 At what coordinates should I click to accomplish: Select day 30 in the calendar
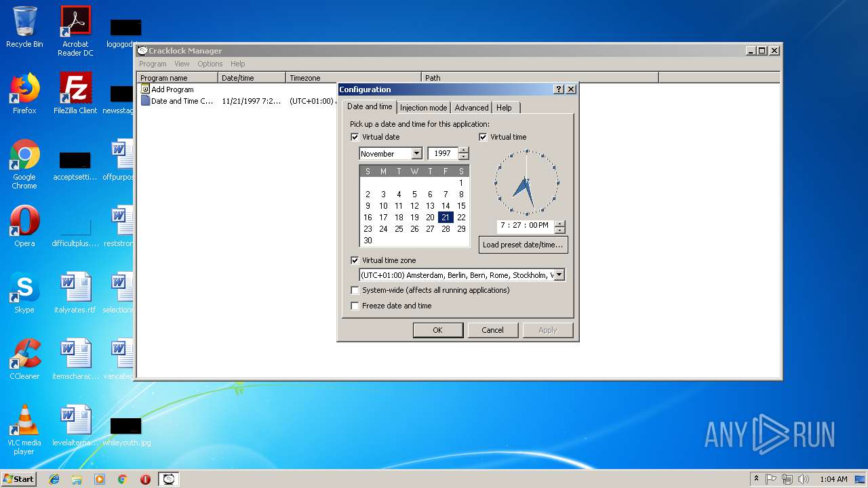(x=368, y=241)
